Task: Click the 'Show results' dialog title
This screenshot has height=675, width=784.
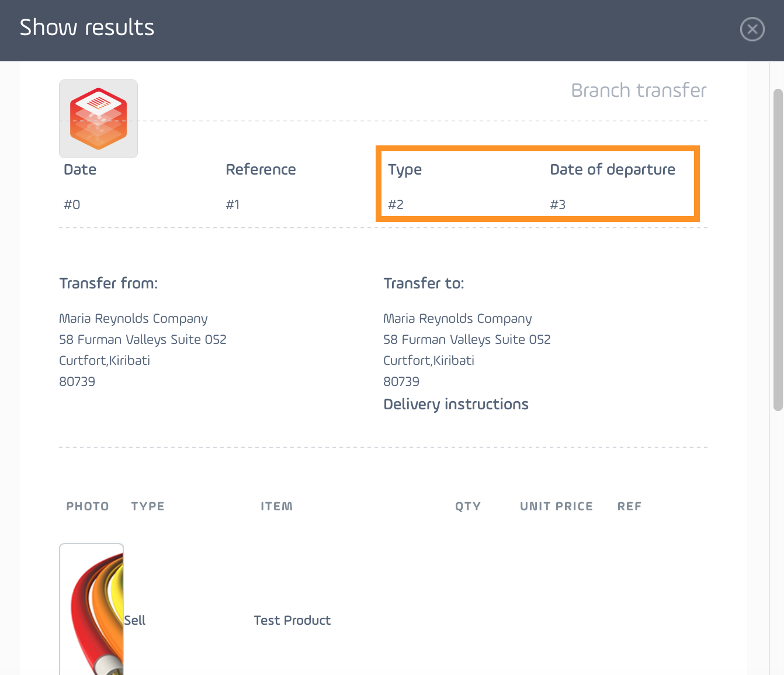Action: tap(87, 27)
